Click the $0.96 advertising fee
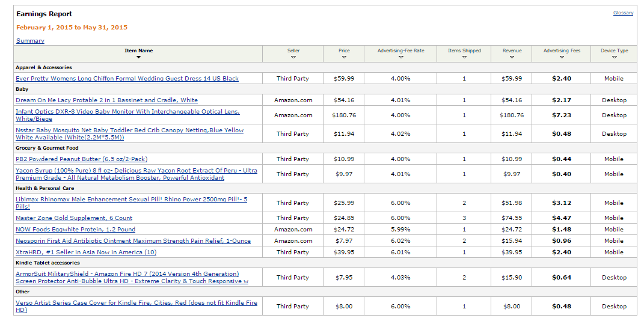 point(562,241)
